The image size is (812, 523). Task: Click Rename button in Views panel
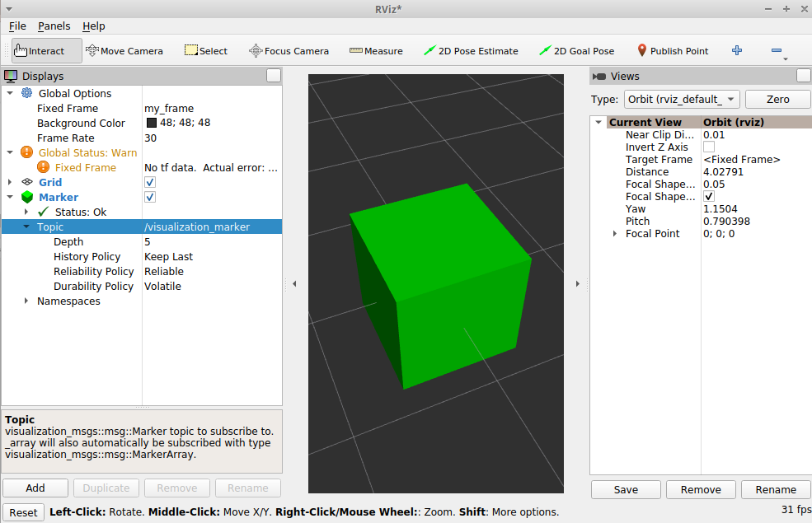(776, 489)
